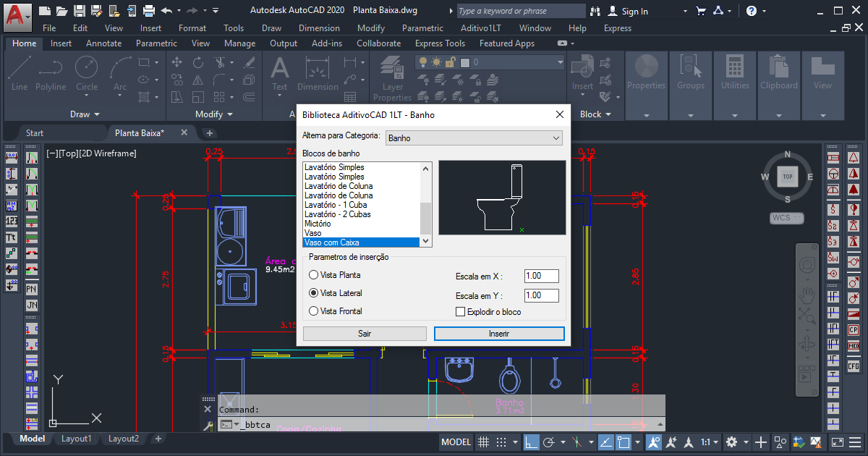Open the Format menu
The height and width of the screenshot is (456, 868).
192,28
